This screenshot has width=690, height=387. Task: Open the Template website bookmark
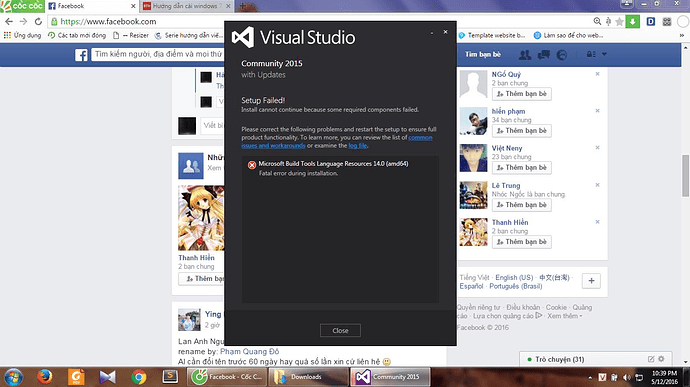pos(492,35)
